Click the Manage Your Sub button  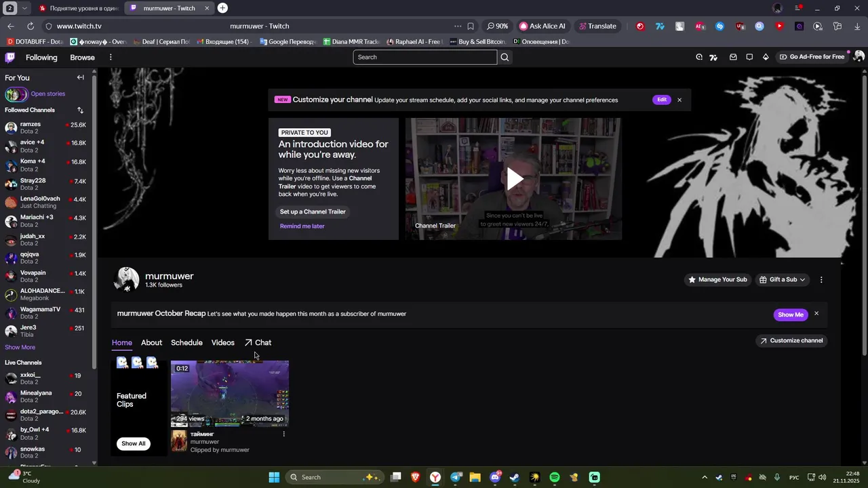click(717, 279)
